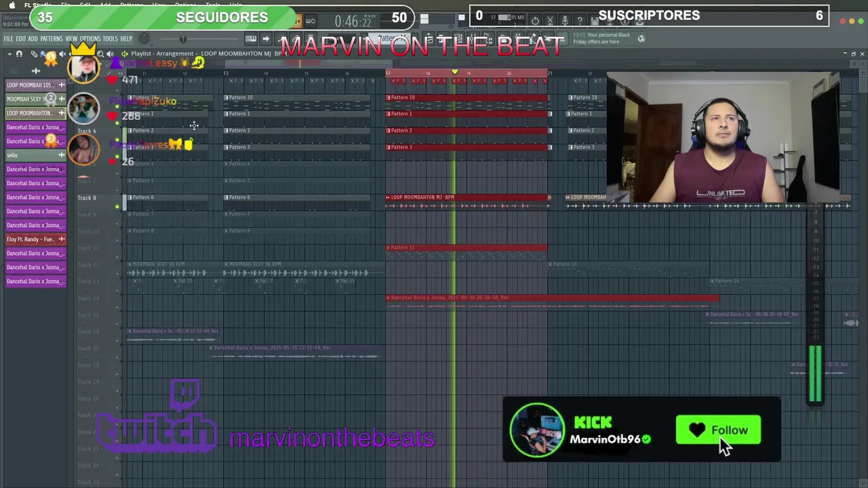Open the OPTIONS menu

tap(90, 39)
